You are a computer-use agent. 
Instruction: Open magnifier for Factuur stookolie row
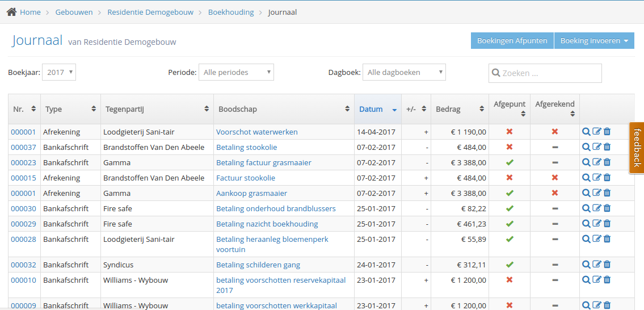(586, 178)
